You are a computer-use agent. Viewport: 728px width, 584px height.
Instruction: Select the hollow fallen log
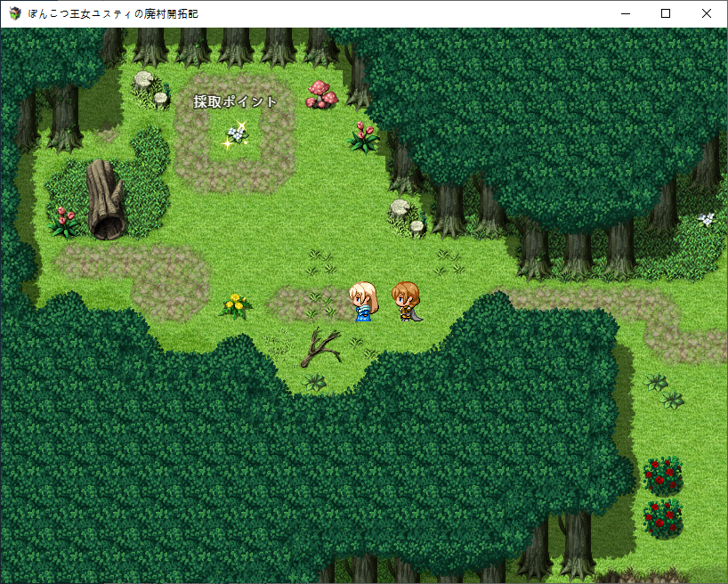click(105, 199)
